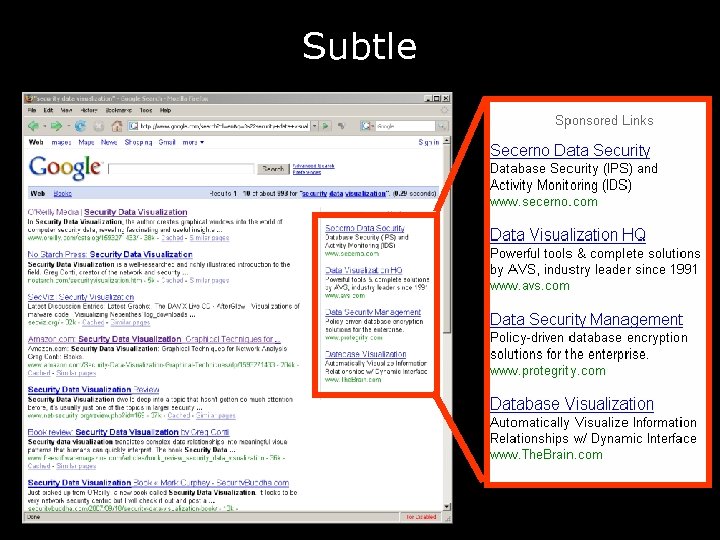Open the No Starch Press result link

point(110,254)
